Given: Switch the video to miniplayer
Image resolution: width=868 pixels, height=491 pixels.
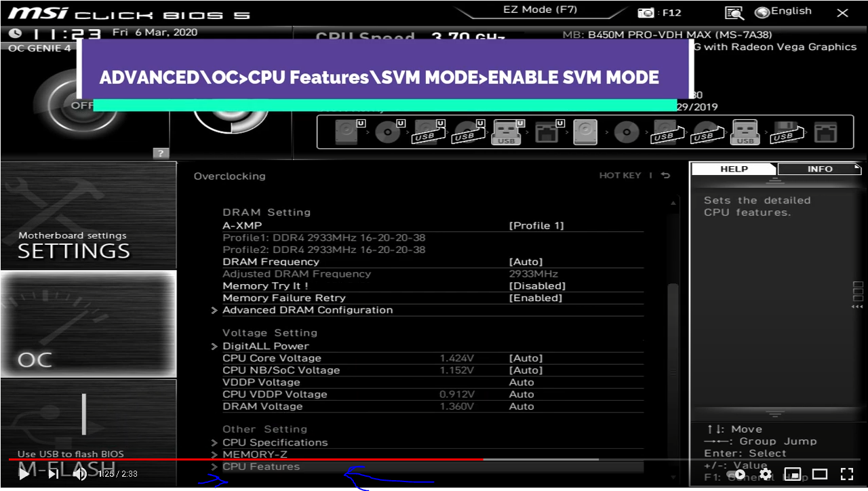Looking at the screenshot, I should pos(792,474).
